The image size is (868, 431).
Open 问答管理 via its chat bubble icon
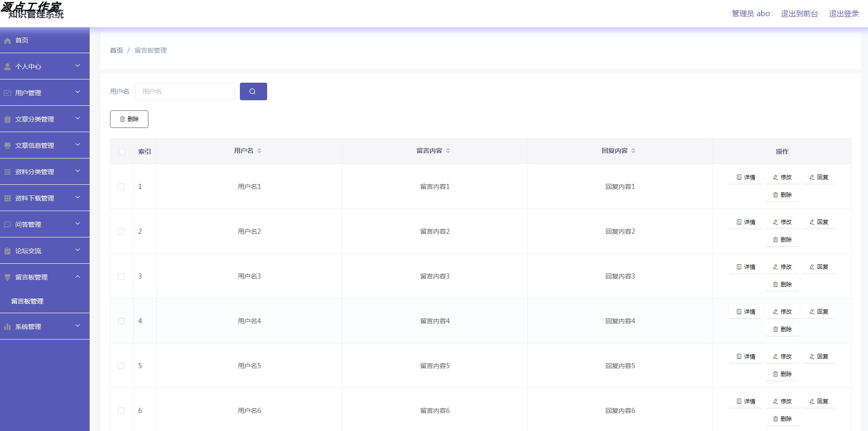7,224
